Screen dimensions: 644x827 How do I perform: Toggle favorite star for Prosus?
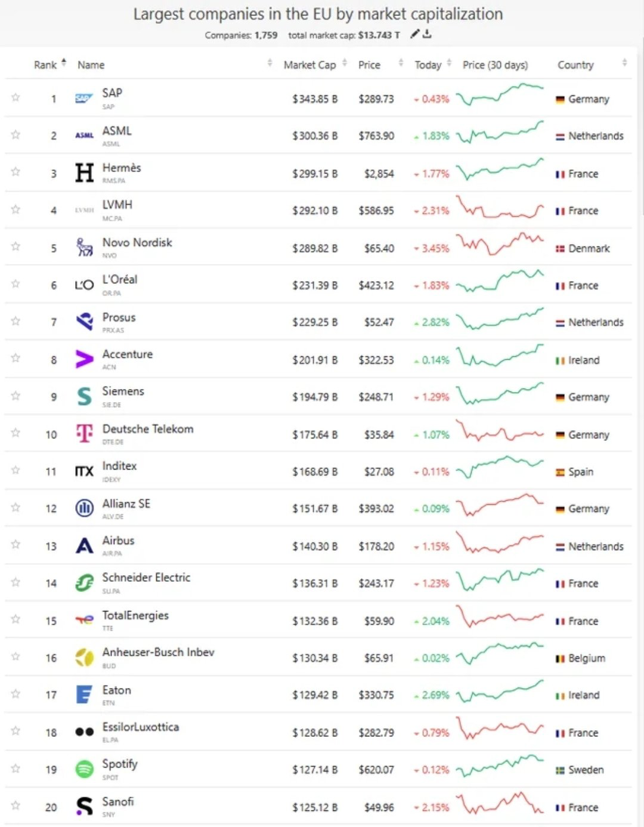[16, 320]
